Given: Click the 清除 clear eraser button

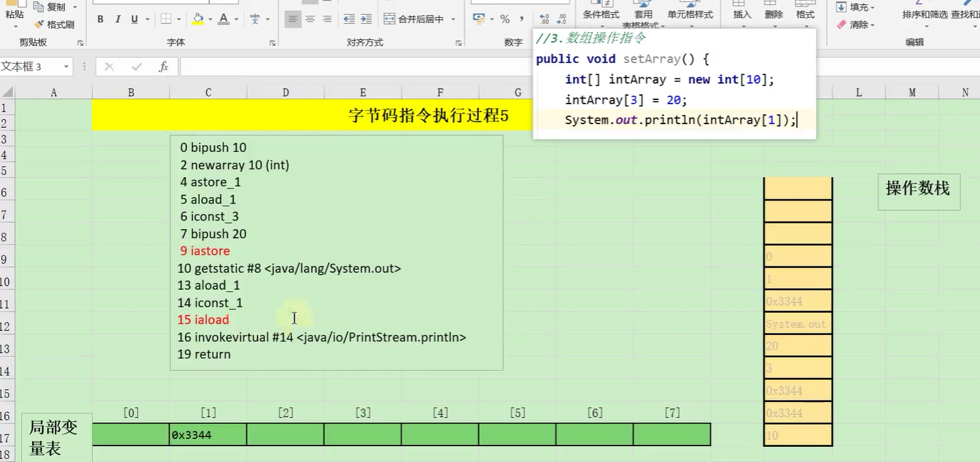Looking at the screenshot, I should click(x=855, y=24).
